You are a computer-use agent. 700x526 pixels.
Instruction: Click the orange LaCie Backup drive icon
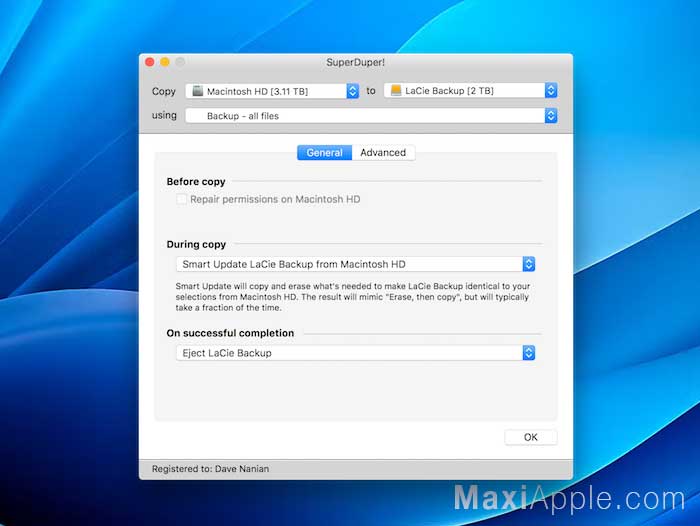(x=396, y=91)
